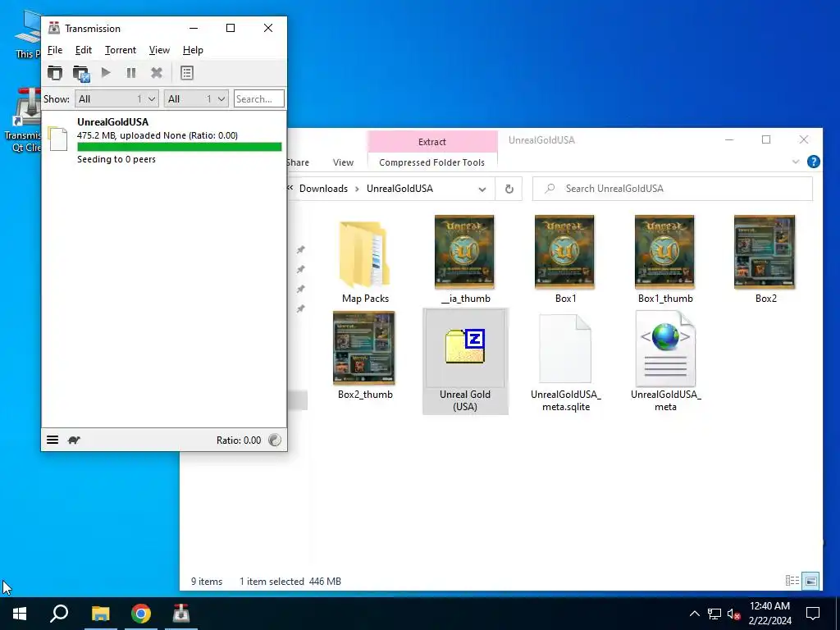Click the Search UnrealGoldUSA box
This screenshot has height=630, width=840.
click(x=673, y=189)
